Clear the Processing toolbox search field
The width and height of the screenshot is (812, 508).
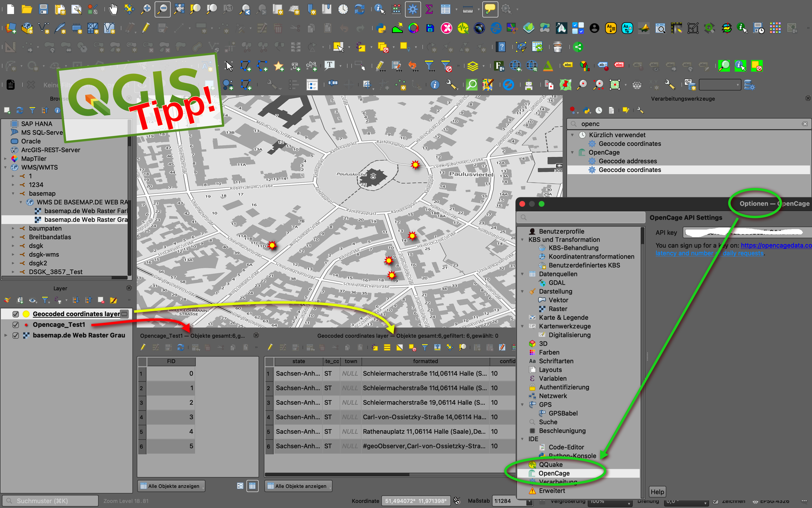(x=805, y=124)
